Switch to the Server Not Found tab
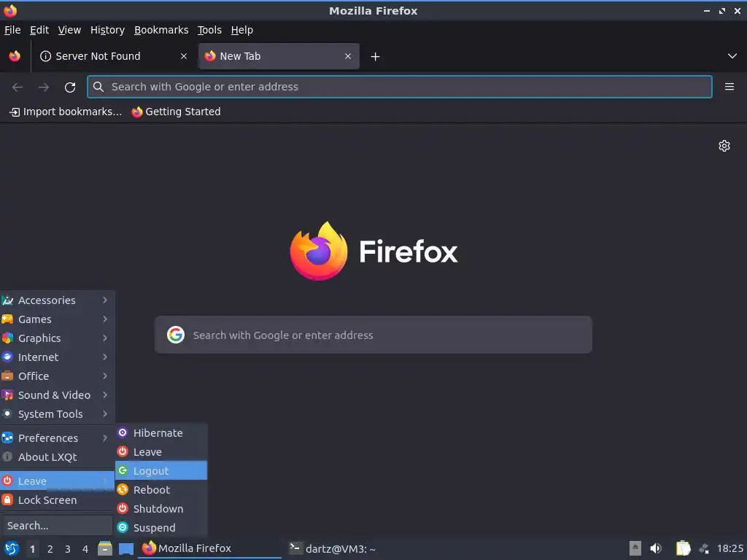This screenshot has height=560, width=747. point(113,56)
